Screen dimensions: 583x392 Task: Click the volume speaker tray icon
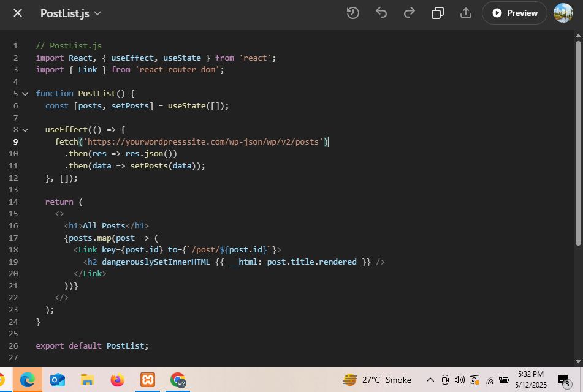(459, 380)
